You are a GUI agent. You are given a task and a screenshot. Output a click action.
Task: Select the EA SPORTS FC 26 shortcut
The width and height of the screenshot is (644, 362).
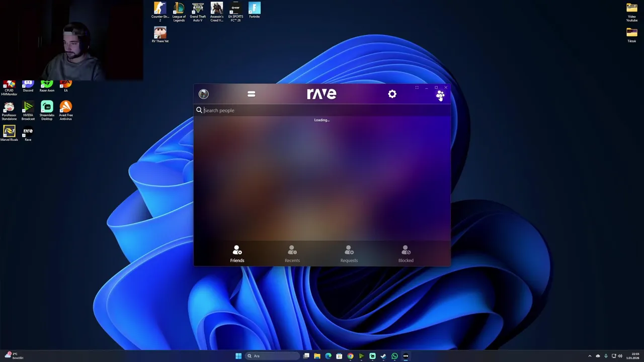pos(235,12)
